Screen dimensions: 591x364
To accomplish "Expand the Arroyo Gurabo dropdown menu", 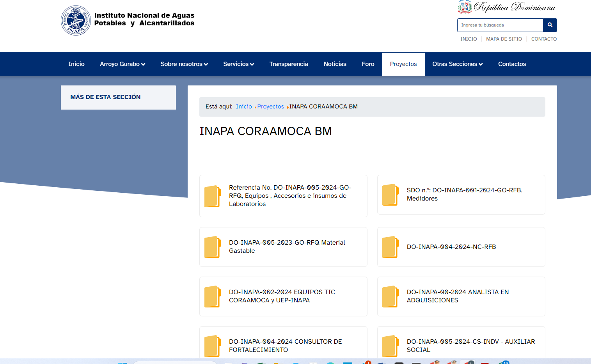I will pos(122,64).
